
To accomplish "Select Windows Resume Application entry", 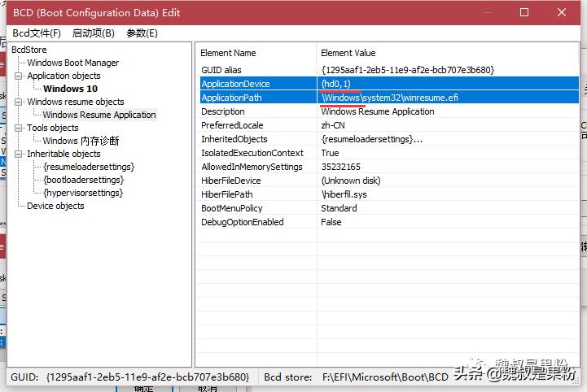I will pyautogui.click(x=99, y=115).
